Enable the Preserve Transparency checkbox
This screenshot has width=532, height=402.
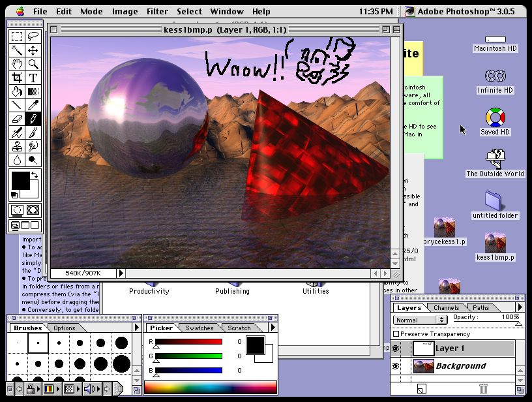396,334
